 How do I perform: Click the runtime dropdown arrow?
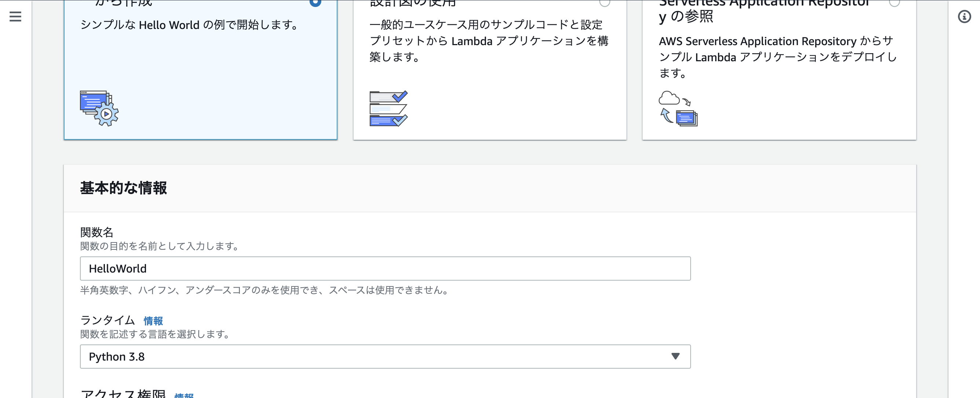[676, 357]
